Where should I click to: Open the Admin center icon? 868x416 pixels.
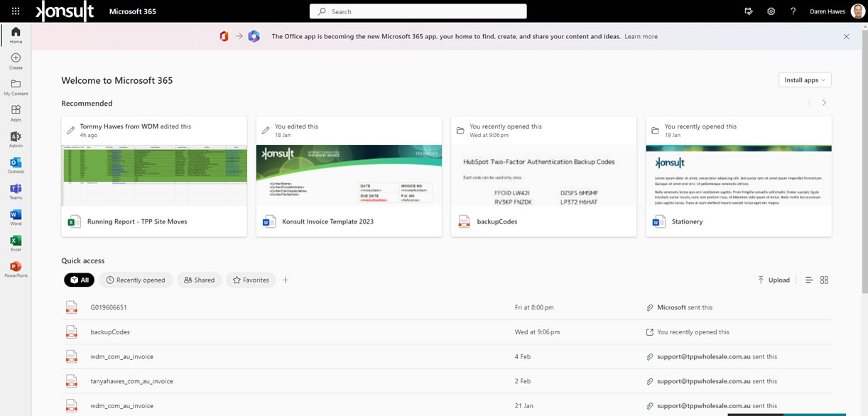coord(16,138)
